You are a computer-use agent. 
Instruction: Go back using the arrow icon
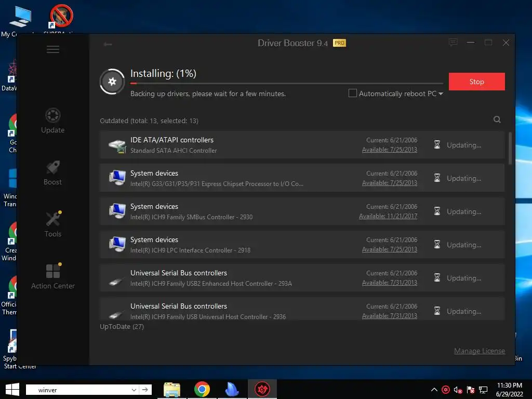108,44
